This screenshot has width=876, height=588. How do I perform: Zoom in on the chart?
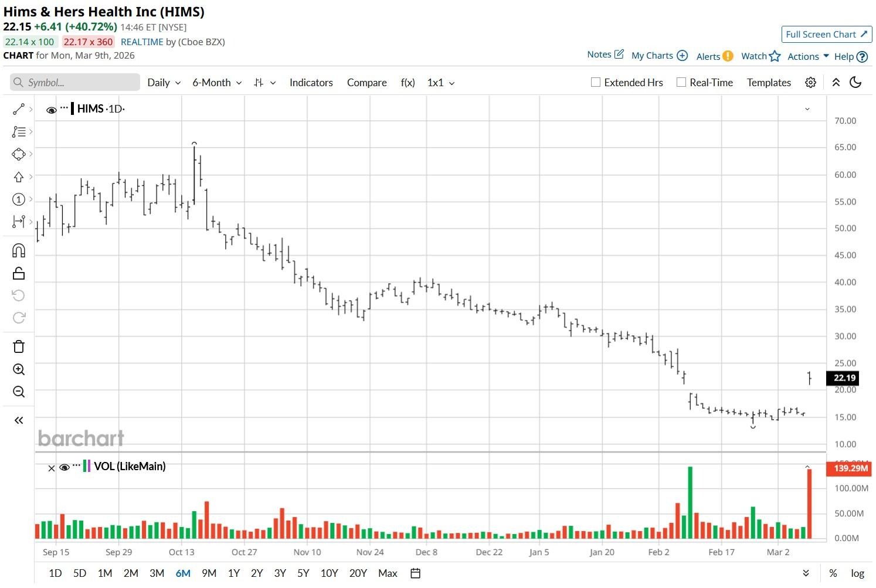click(19, 369)
